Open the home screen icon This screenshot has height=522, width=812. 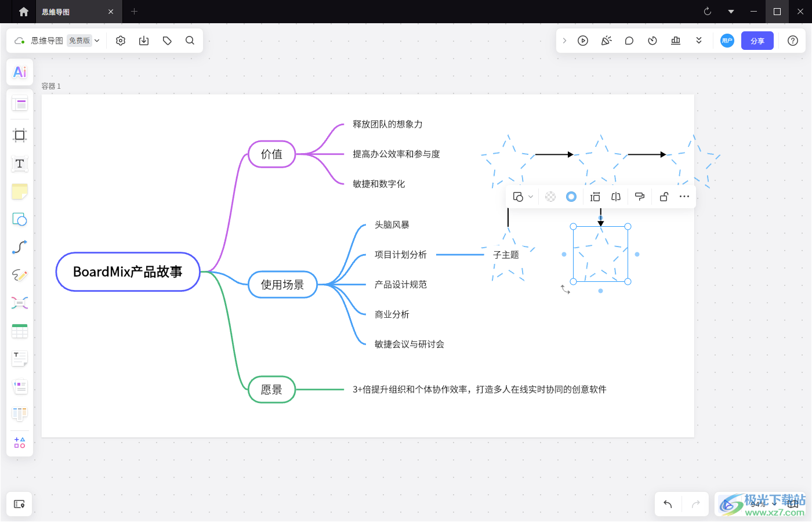pos(24,12)
